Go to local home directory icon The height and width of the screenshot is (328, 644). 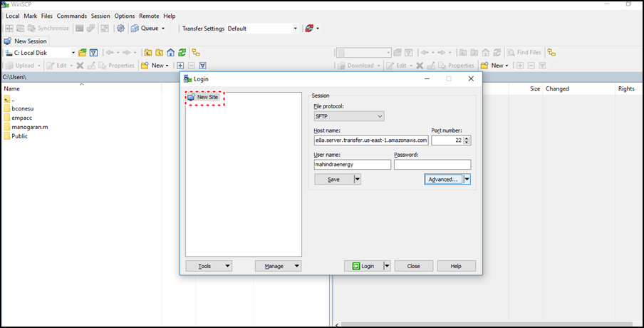[x=170, y=53]
